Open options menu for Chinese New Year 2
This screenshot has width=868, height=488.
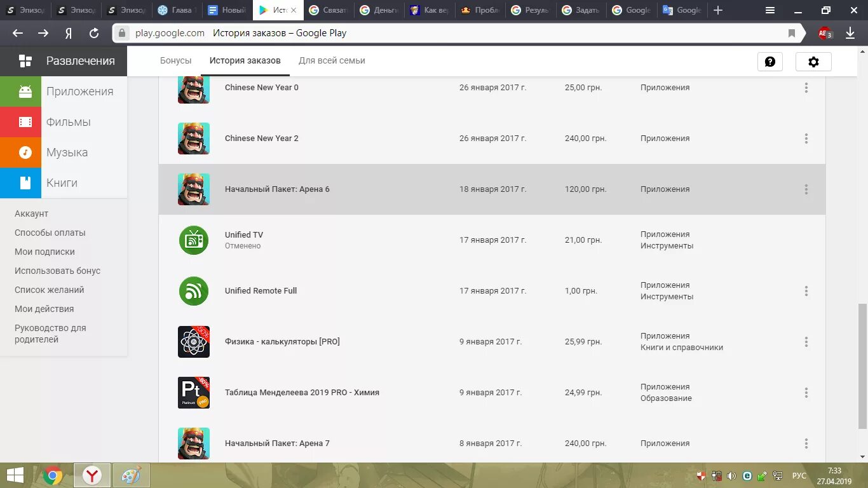click(x=806, y=139)
